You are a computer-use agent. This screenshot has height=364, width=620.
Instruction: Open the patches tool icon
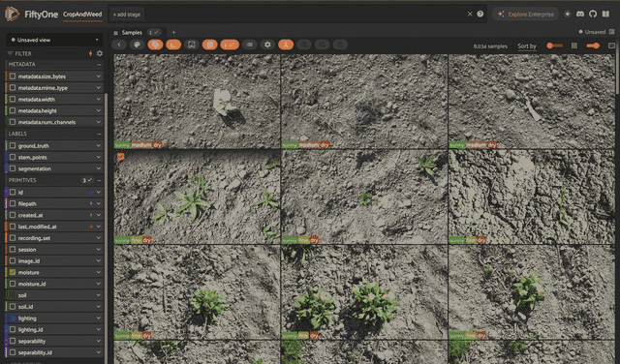(173, 45)
